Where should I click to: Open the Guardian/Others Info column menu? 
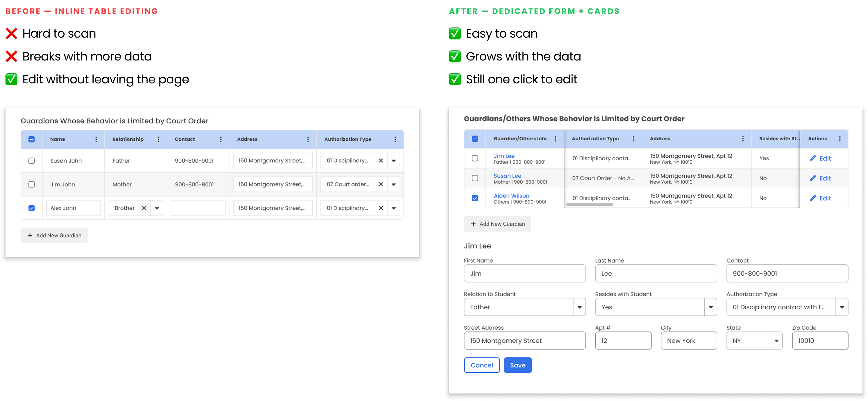tap(555, 138)
